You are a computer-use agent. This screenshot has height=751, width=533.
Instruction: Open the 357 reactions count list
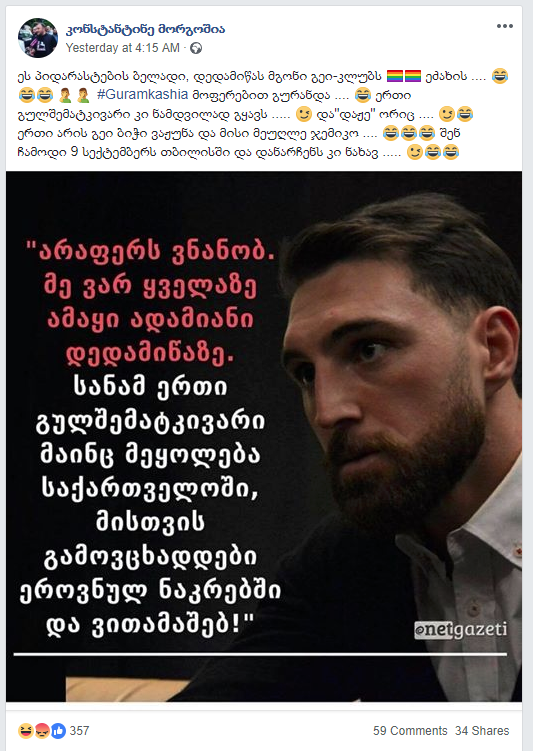tap(79, 731)
